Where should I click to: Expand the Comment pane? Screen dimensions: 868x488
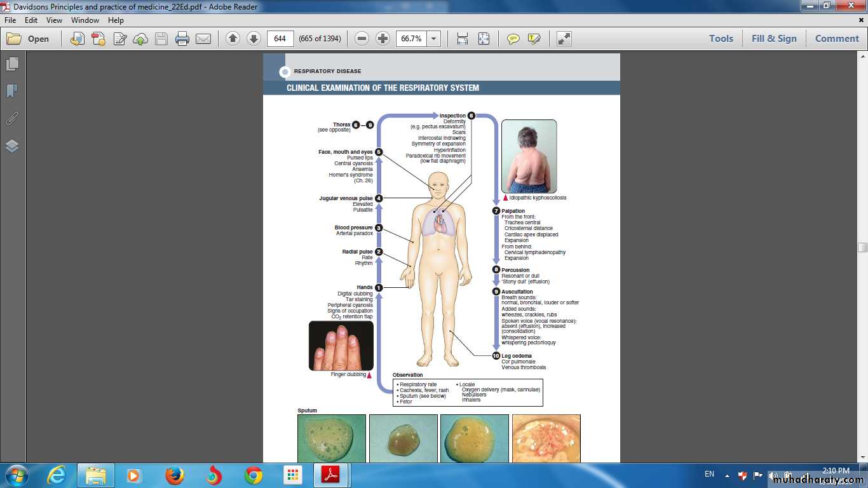point(837,39)
